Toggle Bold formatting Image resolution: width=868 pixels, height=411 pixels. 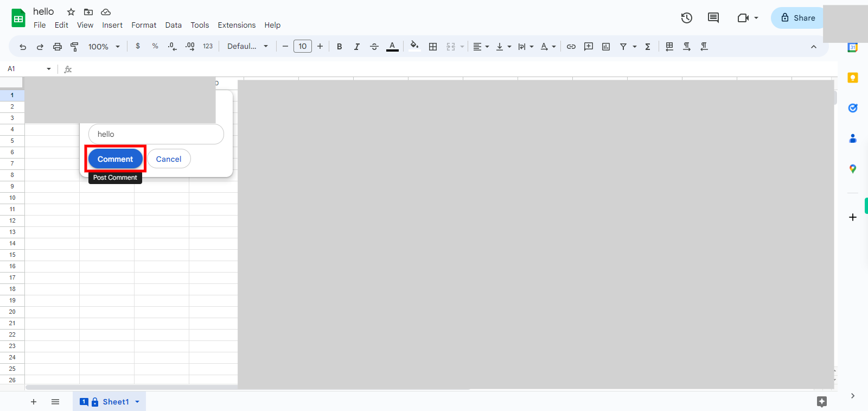340,47
